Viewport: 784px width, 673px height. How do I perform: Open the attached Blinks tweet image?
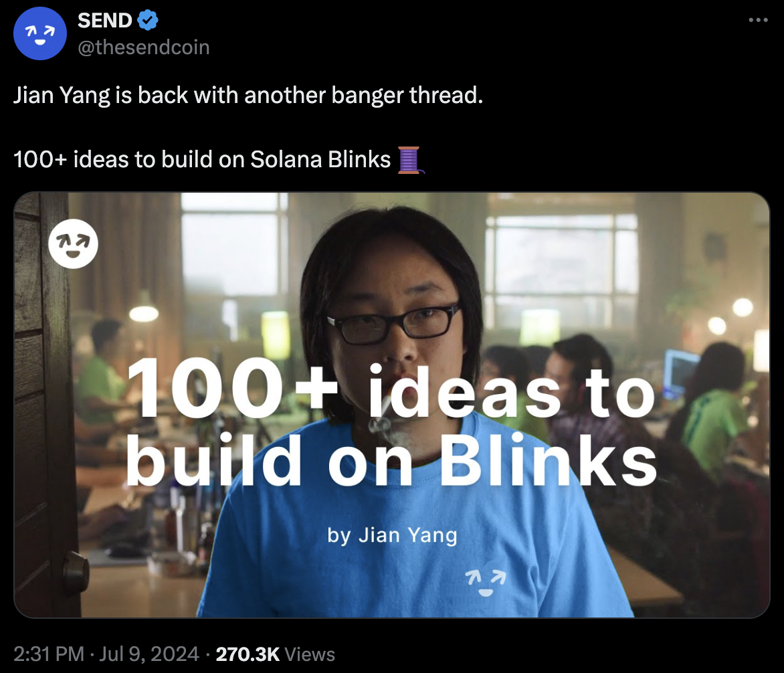pos(392,405)
